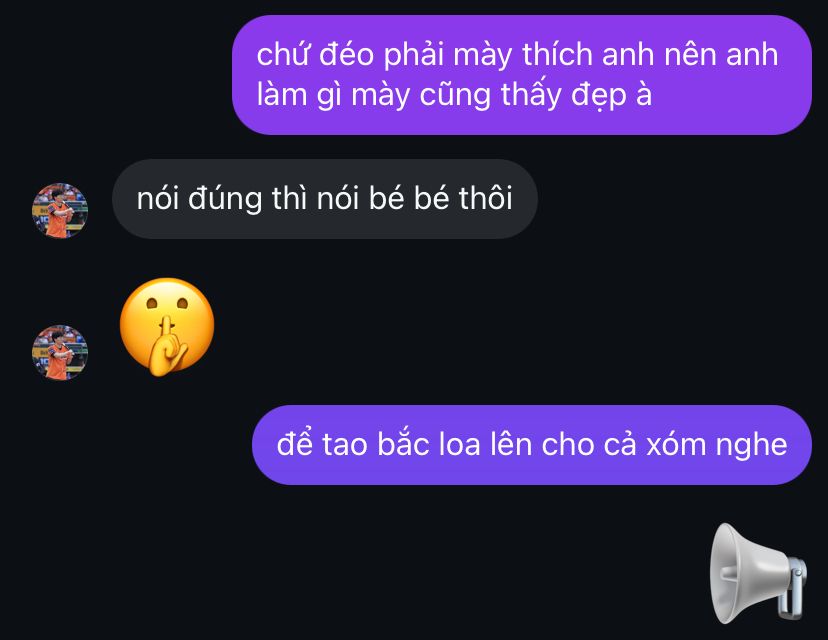
Task: Select the 'nói đúng thì nói bé bé thôi' bubble
Action: click(x=325, y=199)
